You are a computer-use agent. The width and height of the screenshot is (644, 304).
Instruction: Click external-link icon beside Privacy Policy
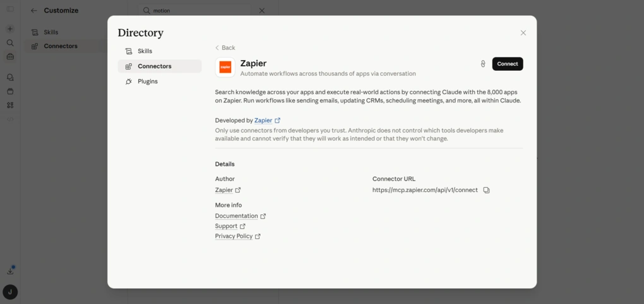click(258, 236)
